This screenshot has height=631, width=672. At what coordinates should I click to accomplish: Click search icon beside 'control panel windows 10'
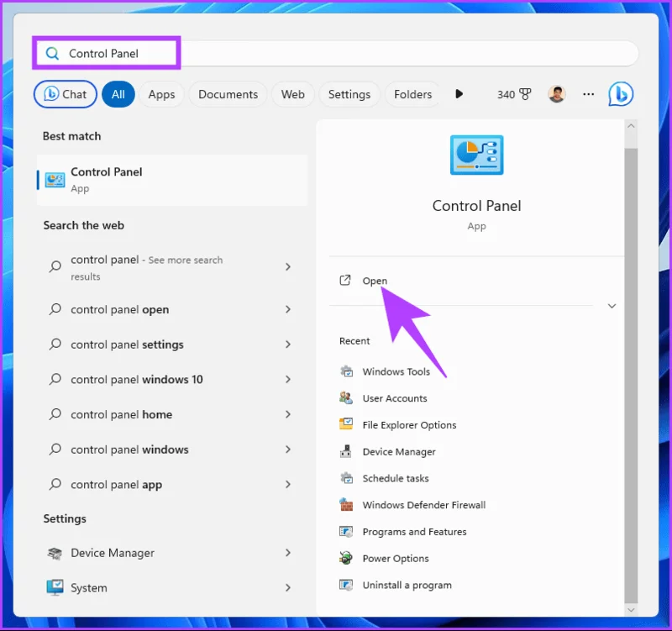click(x=55, y=380)
